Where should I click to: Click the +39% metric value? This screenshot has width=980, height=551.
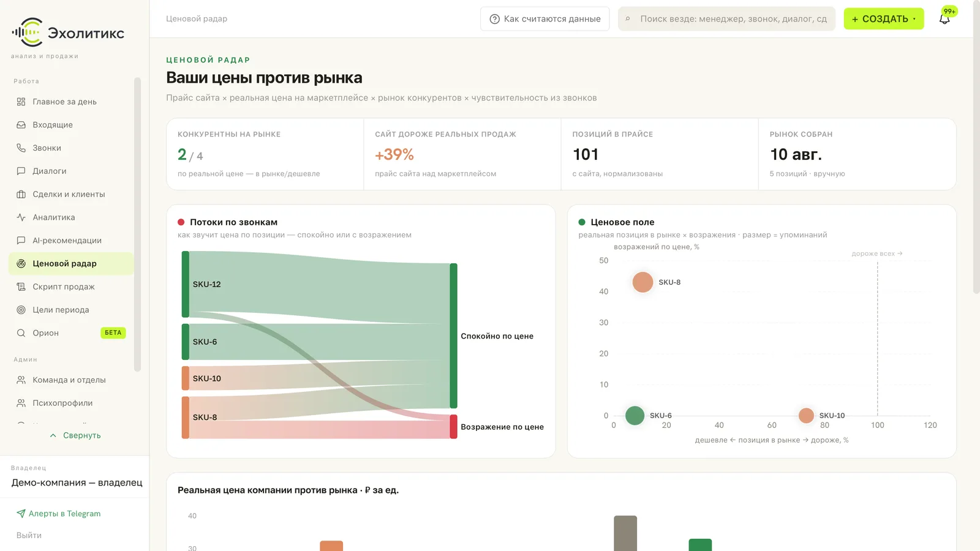tap(394, 155)
